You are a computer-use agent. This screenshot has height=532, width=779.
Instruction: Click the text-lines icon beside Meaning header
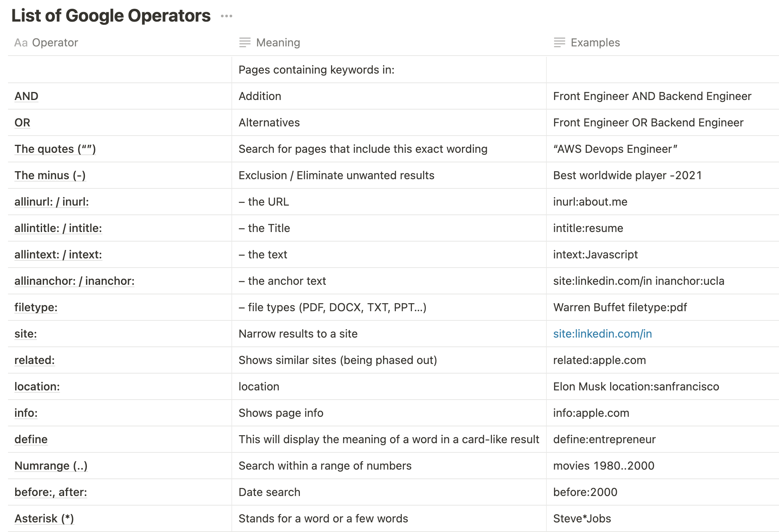(x=245, y=42)
